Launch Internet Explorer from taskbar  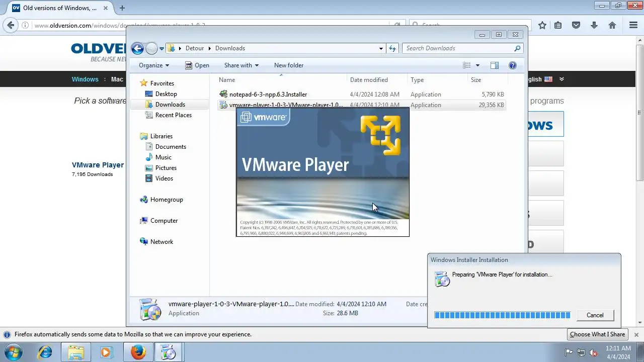pyautogui.click(x=45, y=352)
